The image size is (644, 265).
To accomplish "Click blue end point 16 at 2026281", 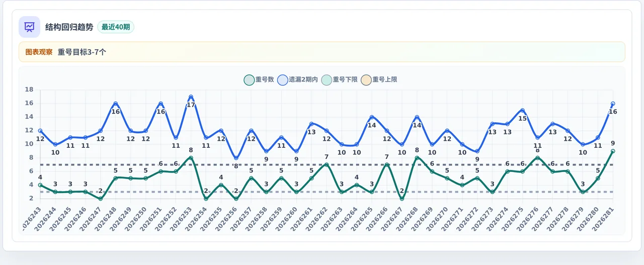I will click(x=613, y=104).
